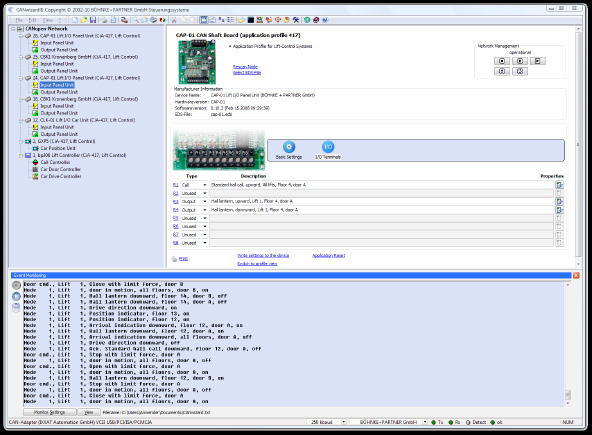The height and width of the screenshot is (435, 592).
Task: Select Car Drive Controller in tree
Action: [x=61, y=176]
